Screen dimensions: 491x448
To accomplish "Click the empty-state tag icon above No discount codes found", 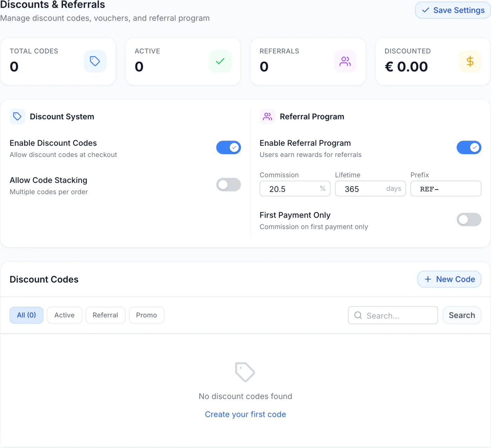I will tap(245, 372).
